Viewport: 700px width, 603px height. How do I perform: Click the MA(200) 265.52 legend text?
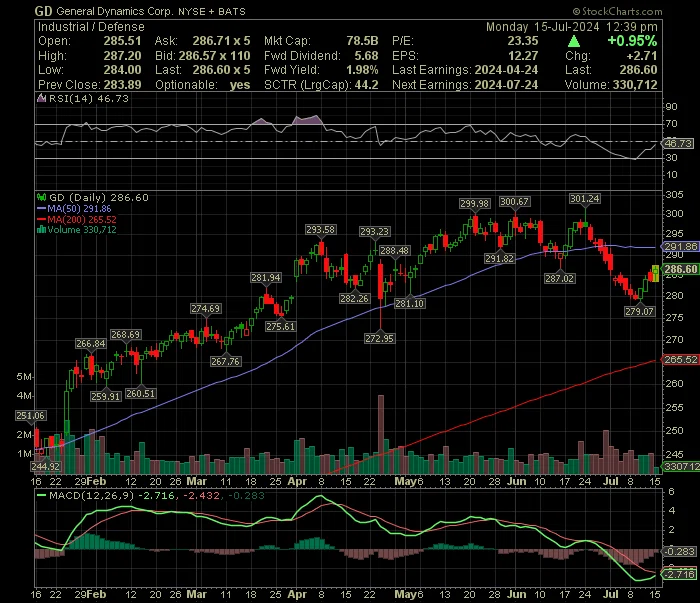pos(82,219)
